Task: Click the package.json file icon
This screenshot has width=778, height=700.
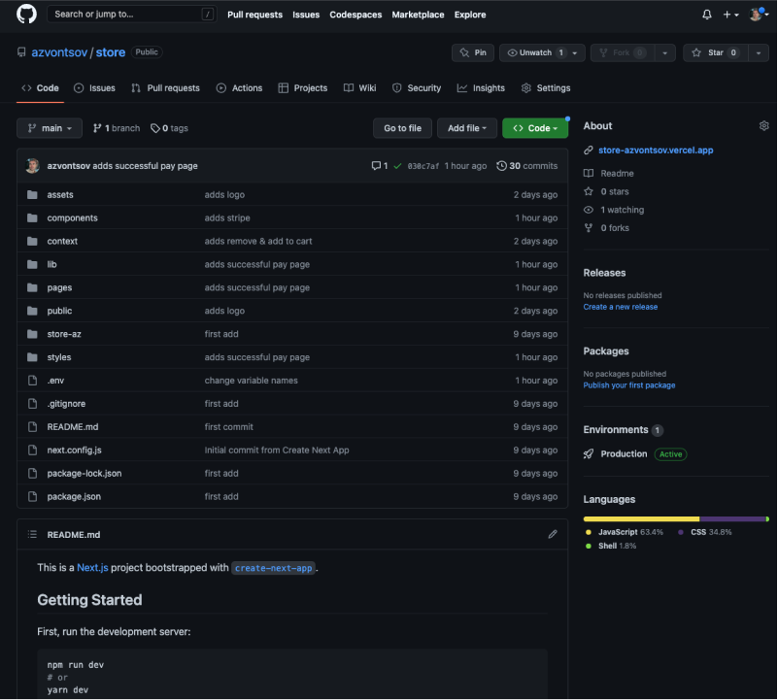Action: (32, 496)
